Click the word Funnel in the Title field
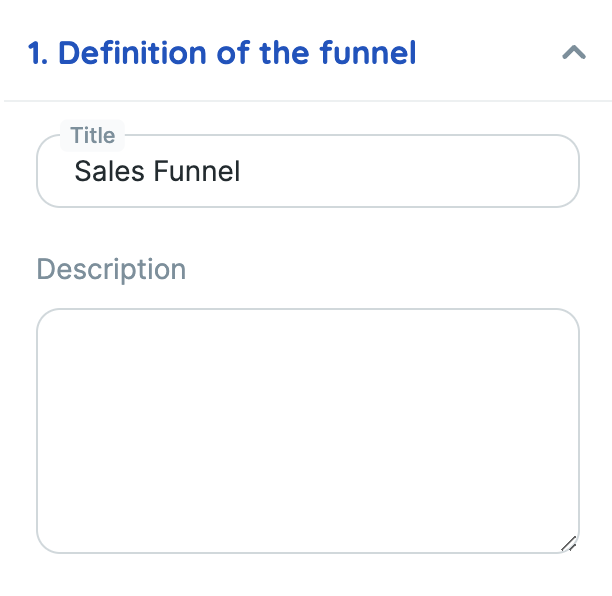 [197, 171]
